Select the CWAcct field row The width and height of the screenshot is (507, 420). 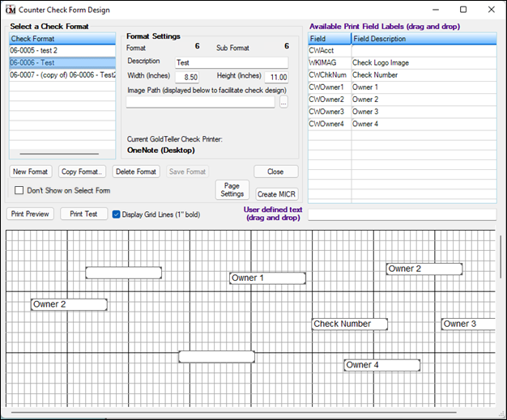click(x=403, y=50)
